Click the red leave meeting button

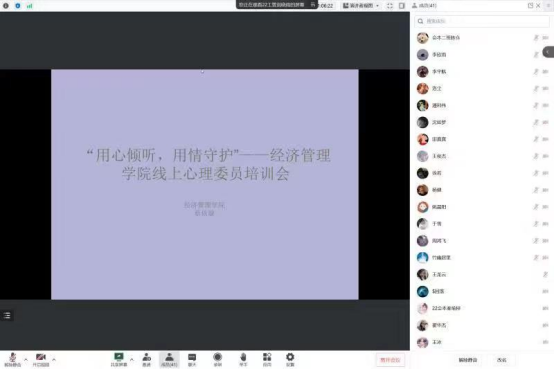point(390,360)
